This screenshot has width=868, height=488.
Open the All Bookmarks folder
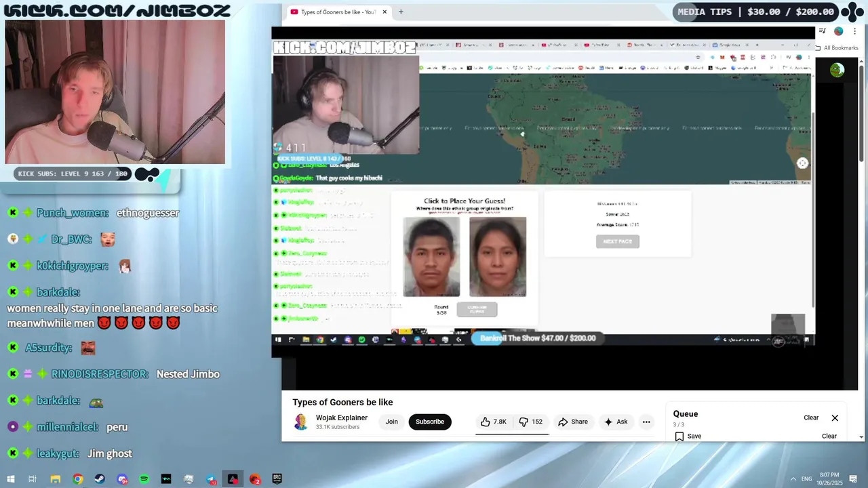[836, 48]
